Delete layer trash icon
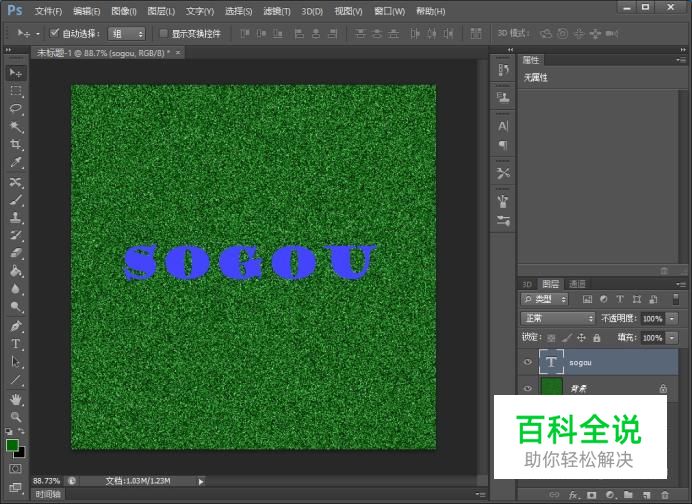 click(665, 495)
